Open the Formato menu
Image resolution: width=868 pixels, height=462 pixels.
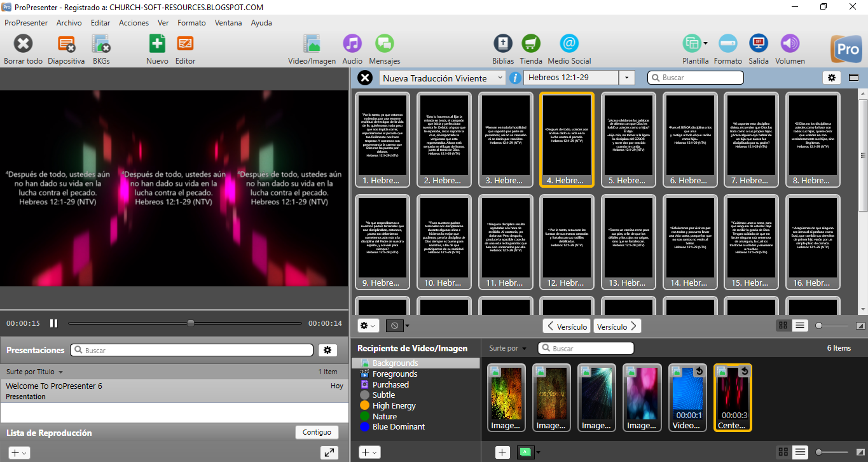(191, 22)
